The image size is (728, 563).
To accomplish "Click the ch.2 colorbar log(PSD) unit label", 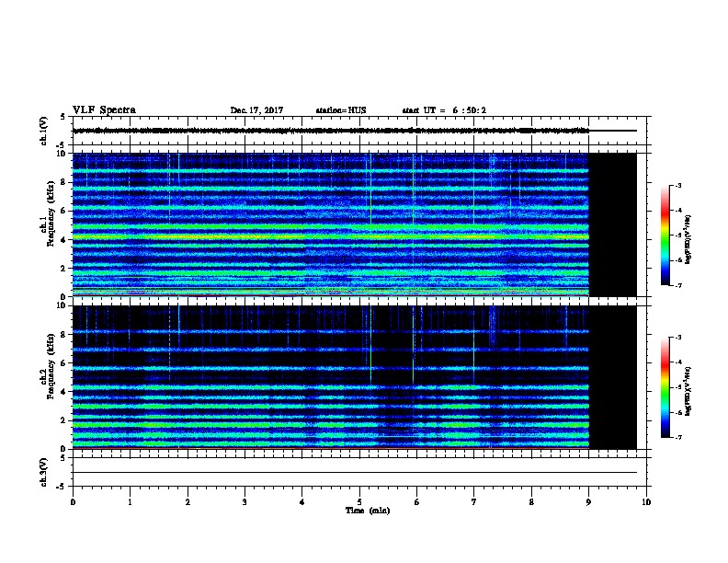I will 688,391.
